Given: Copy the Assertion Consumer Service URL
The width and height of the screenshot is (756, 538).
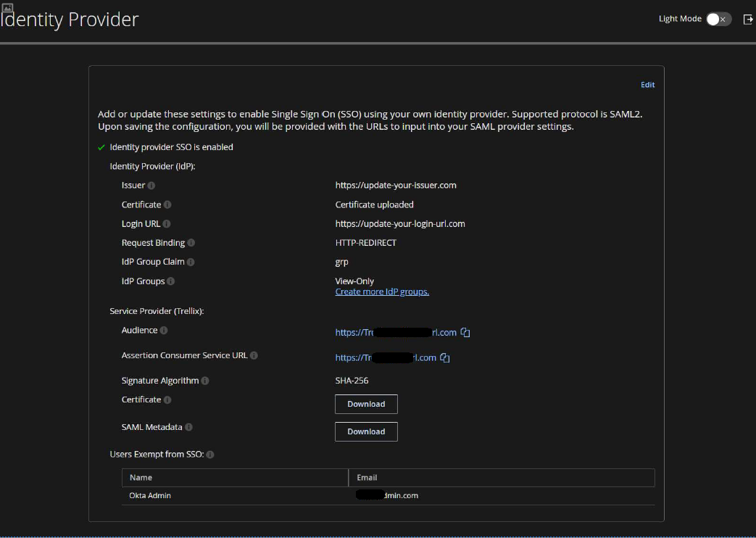Looking at the screenshot, I should coord(444,357).
